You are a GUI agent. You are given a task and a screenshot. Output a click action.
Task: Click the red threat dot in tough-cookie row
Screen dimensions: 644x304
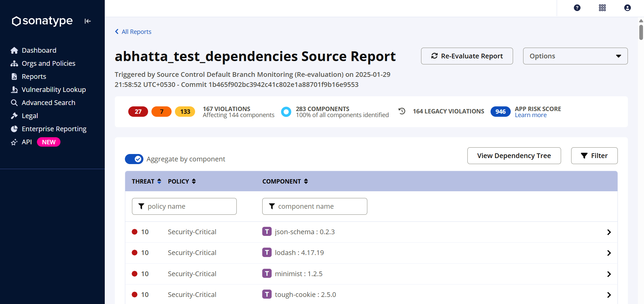[x=135, y=295]
